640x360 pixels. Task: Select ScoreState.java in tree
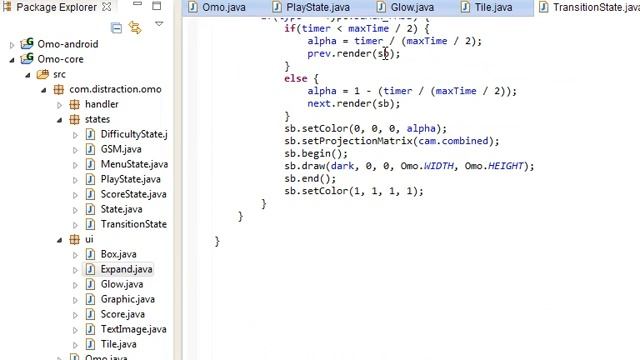pos(133,194)
